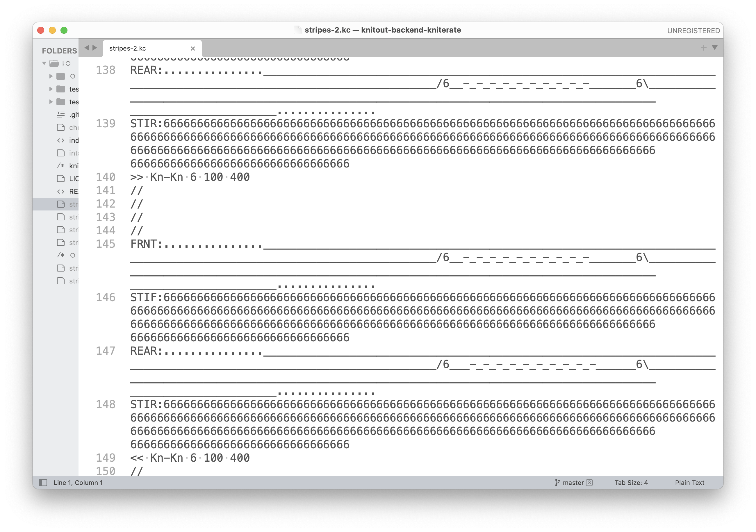Open the 'kni' file with comment icon
Image resolution: width=756 pixels, height=532 pixels.
(x=74, y=166)
